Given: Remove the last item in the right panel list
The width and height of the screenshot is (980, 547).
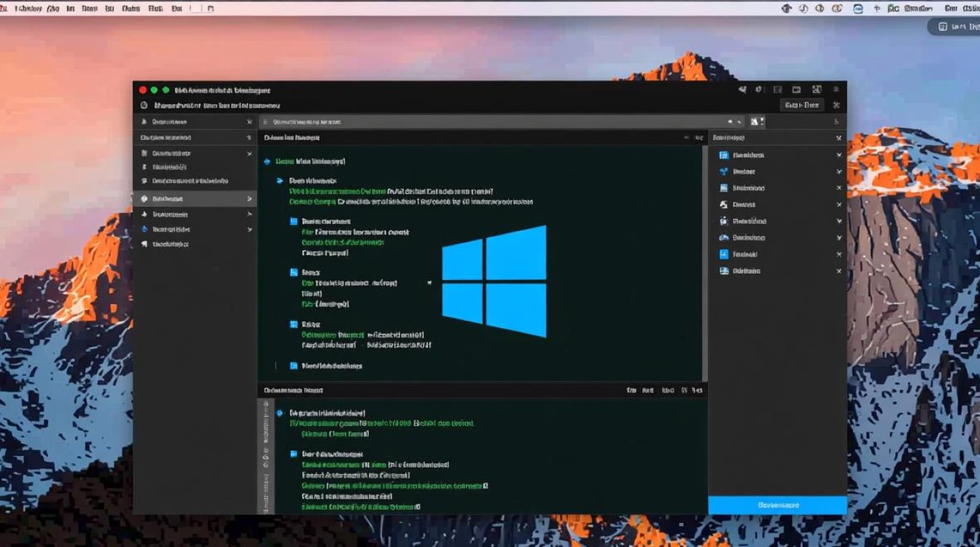Looking at the screenshot, I should (x=839, y=271).
